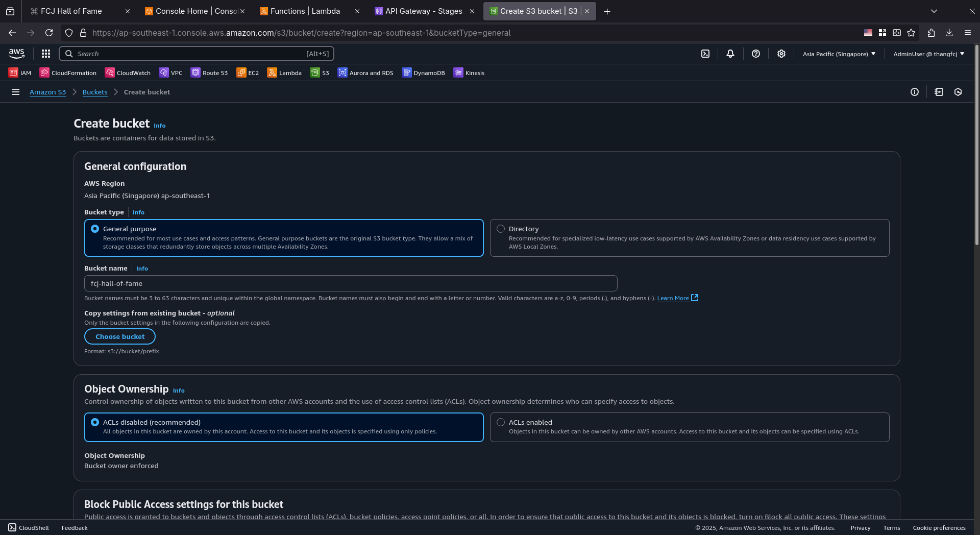
Task: Click the AWS logo home icon
Action: [16, 54]
